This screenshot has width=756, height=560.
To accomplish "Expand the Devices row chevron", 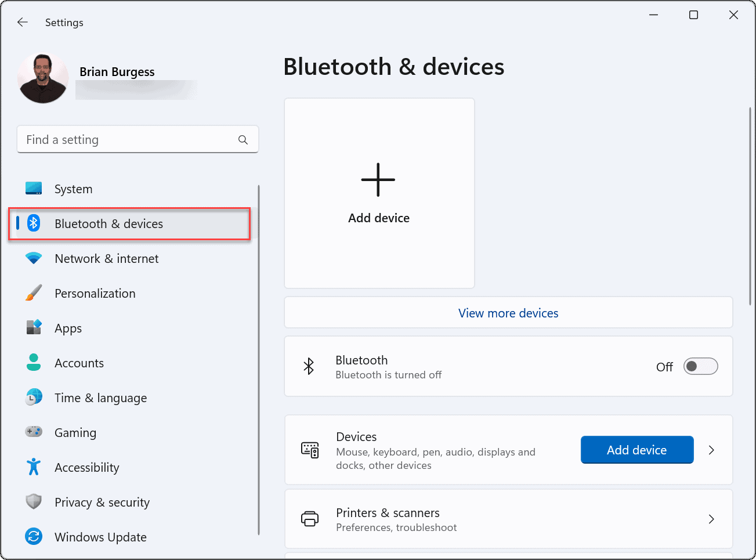I will tap(711, 450).
